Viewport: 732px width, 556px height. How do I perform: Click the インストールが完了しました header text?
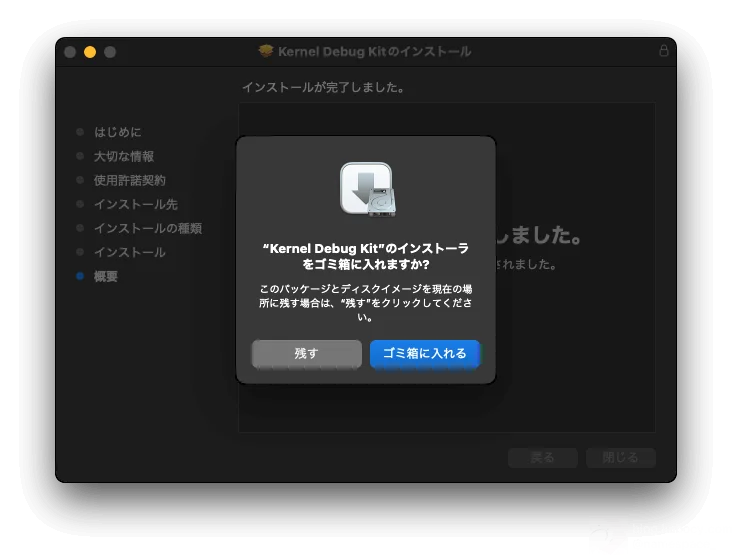pos(322,88)
